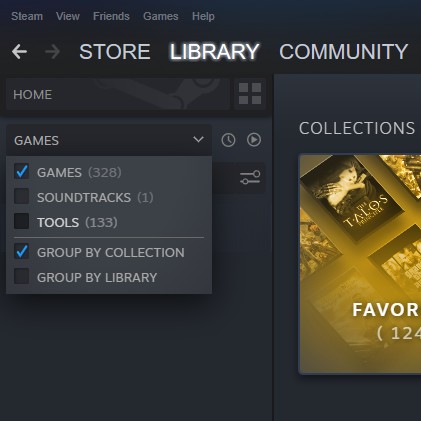The width and height of the screenshot is (421, 421).
Task: Switch to grid view collections icon
Action: [x=250, y=94]
